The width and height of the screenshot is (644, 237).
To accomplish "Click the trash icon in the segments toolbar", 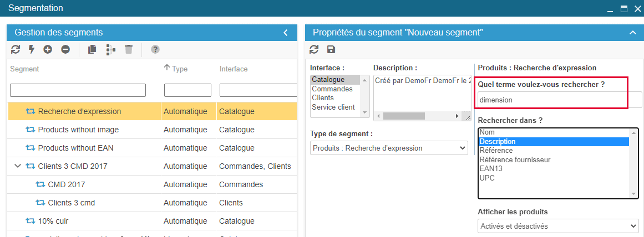I will [x=129, y=49].
